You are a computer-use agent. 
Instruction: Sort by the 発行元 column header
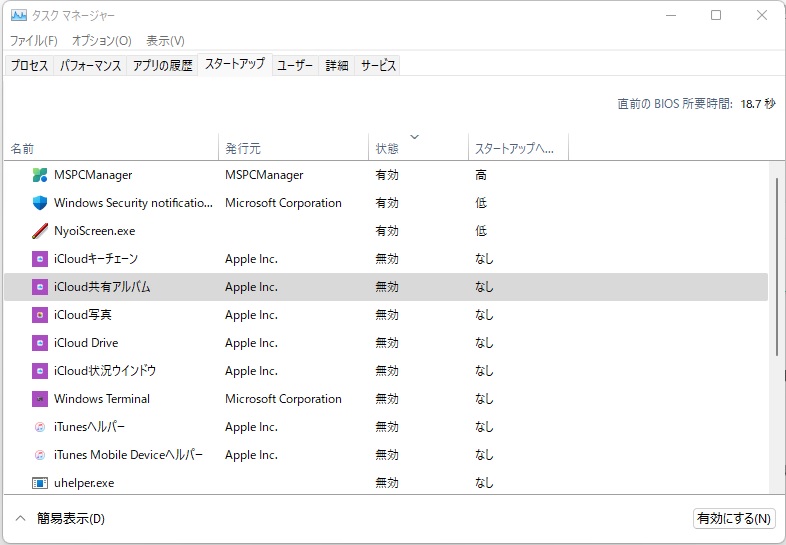[x=294, y=148]
